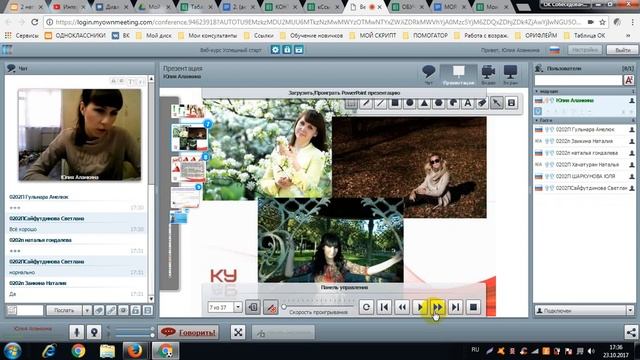Select slide thumbnail number 7
Image resolution: width=640 pixels, height=360 pixels.
tap(189, 138)
